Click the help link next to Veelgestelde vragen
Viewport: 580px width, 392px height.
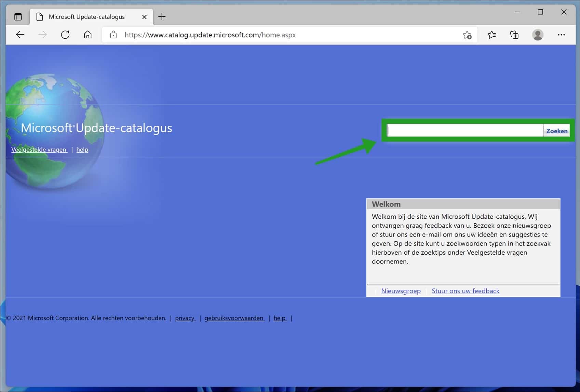[x=82, y=149]
